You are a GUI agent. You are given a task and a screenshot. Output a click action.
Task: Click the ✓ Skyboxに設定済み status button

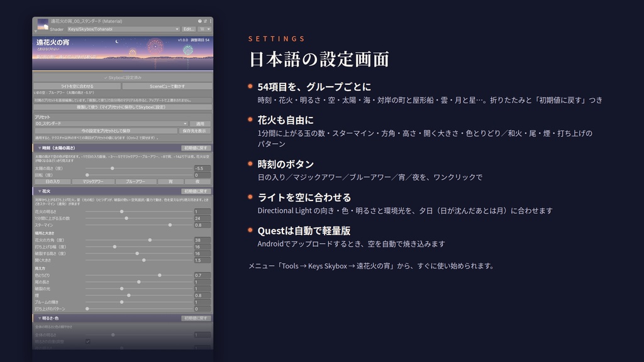(x=123, y=77)
